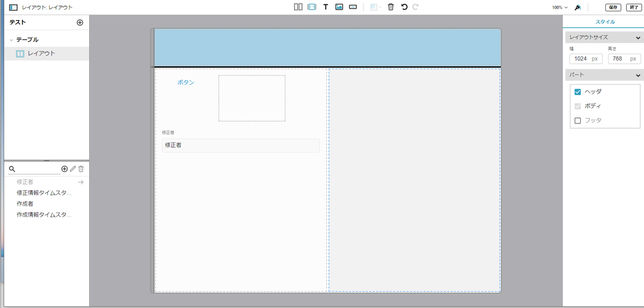Click the delete field trash icon
This screenshot has width=644, height=308.
coord(81,168)
